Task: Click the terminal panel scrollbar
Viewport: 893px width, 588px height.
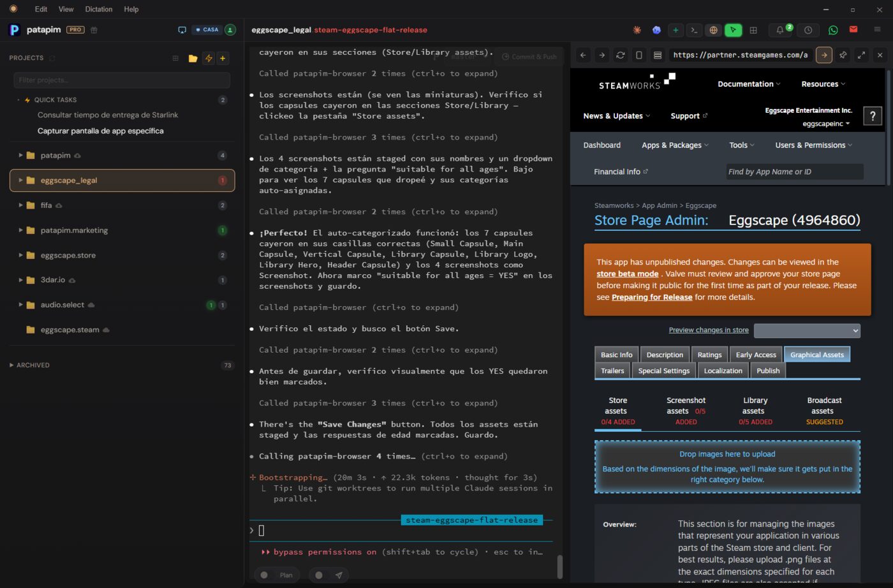Action: tap(560, 566)
